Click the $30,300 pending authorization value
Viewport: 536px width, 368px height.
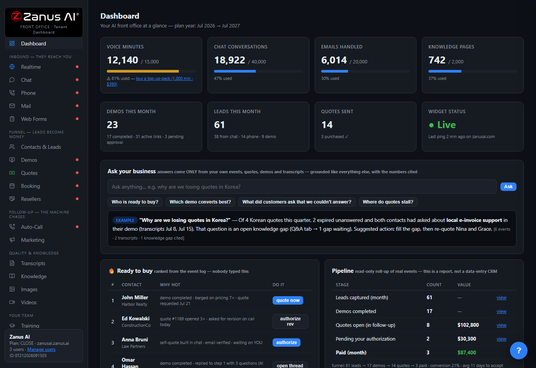467,339
